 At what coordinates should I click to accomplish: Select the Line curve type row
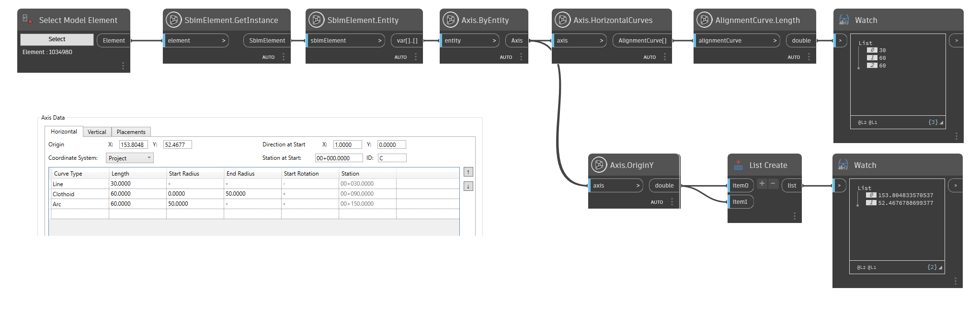[x=255, y=184]
